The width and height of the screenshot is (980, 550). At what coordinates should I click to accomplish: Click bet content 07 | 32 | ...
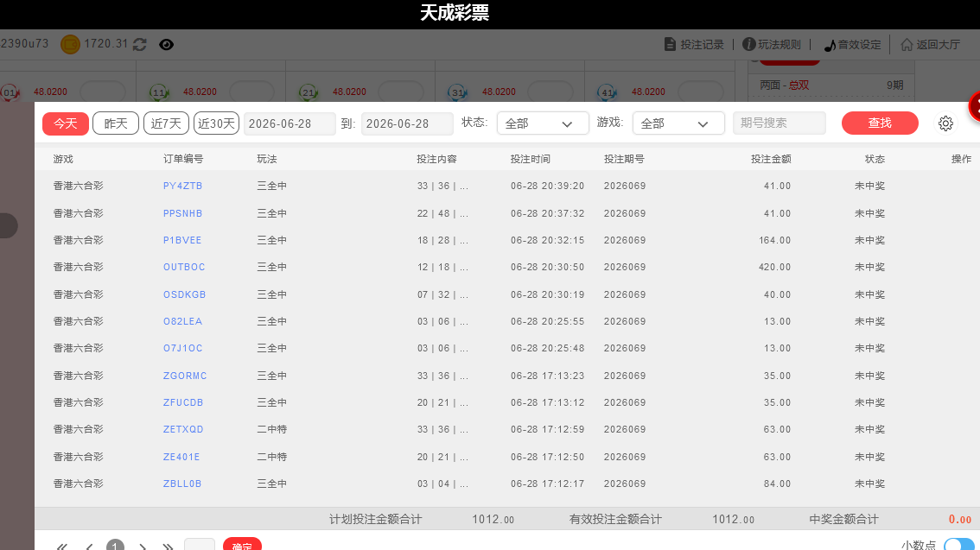(442, 294)
